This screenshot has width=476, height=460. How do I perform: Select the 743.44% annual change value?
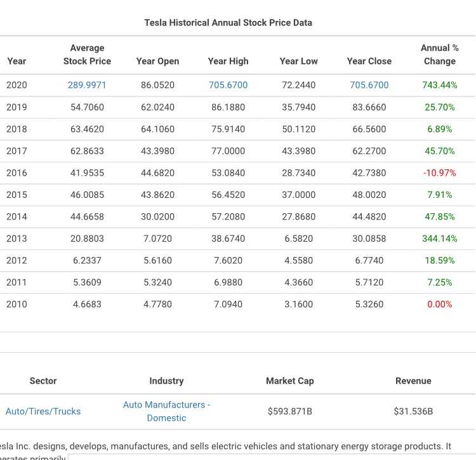pyautogui.click(x=440, y=85)
